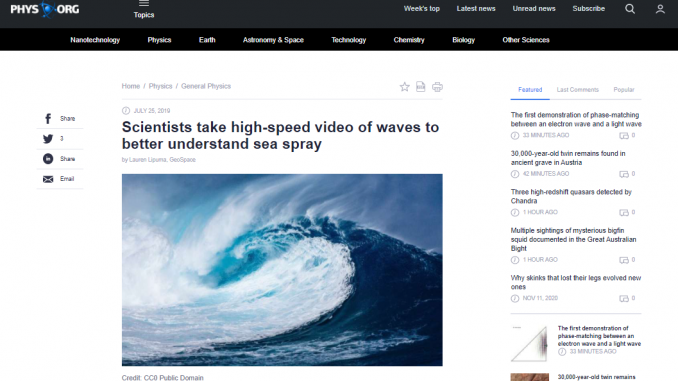Image resolution: width=678 pixels, height=381 pixels.
Task: Share article on Twitter
Action: coord(54,139)
